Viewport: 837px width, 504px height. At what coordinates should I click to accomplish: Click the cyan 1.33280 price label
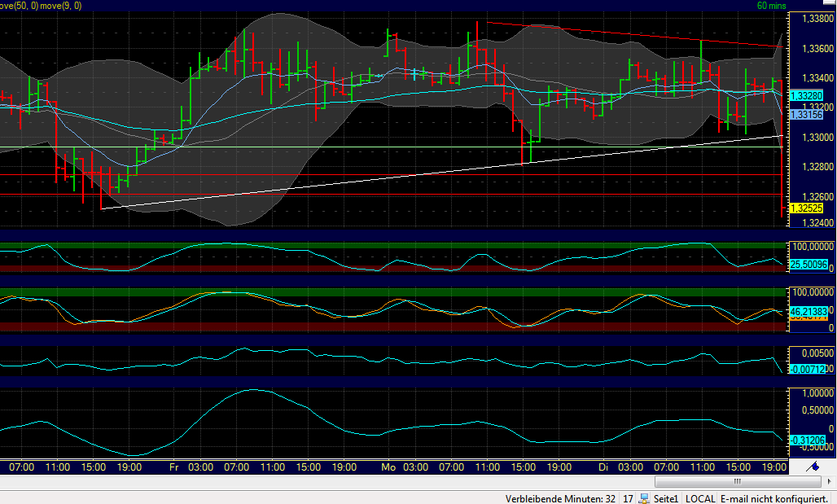click(x=807, y=95)
